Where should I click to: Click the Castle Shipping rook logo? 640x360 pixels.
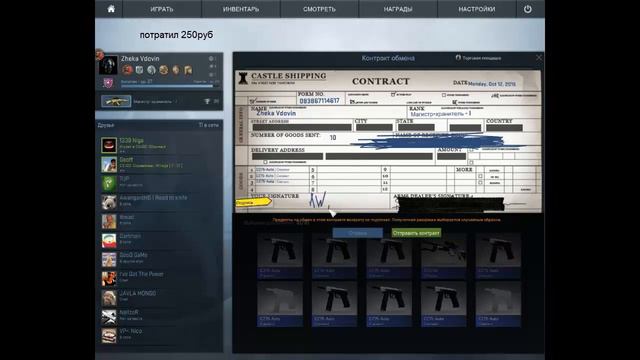[243, 78]
